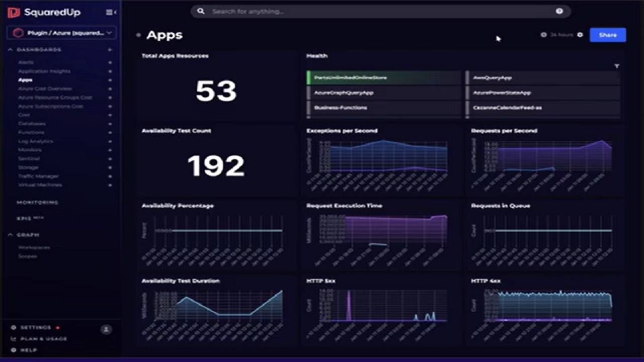The height and width of the screenshot is (362, 644).
Task: Click the status dot beside Databases
Action: coord(110,124)
